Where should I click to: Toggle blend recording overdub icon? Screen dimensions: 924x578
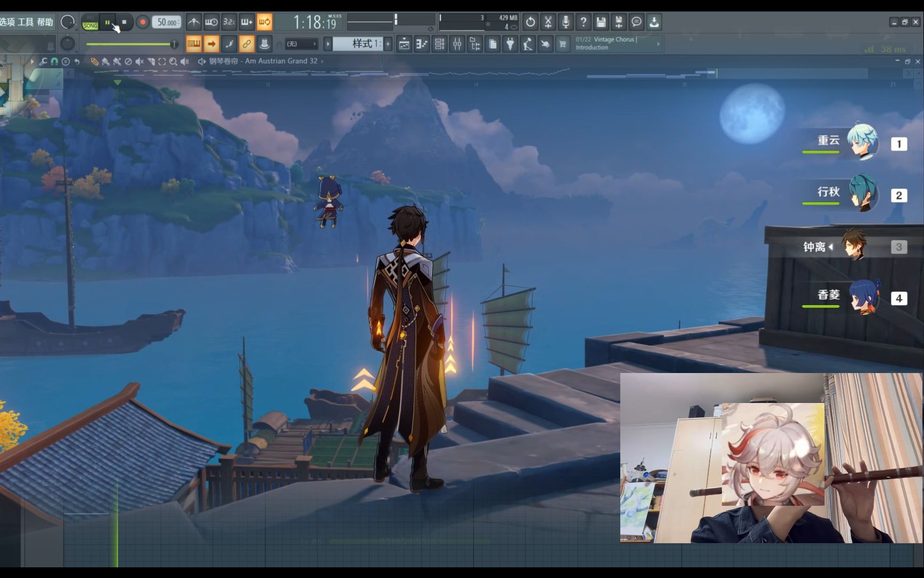coord(247,22)
